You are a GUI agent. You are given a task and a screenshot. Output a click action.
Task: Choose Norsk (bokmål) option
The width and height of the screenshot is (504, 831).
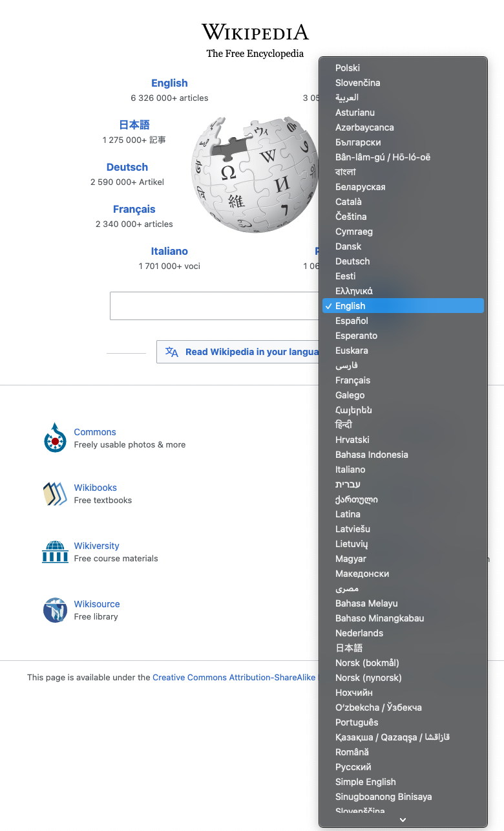click(x=403, y=663)
